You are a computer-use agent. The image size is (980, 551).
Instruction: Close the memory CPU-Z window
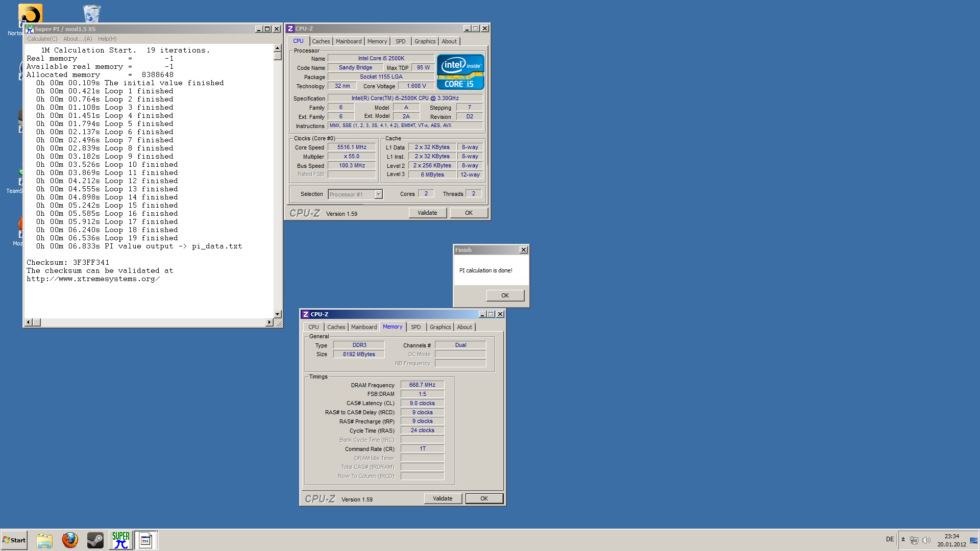500,314
